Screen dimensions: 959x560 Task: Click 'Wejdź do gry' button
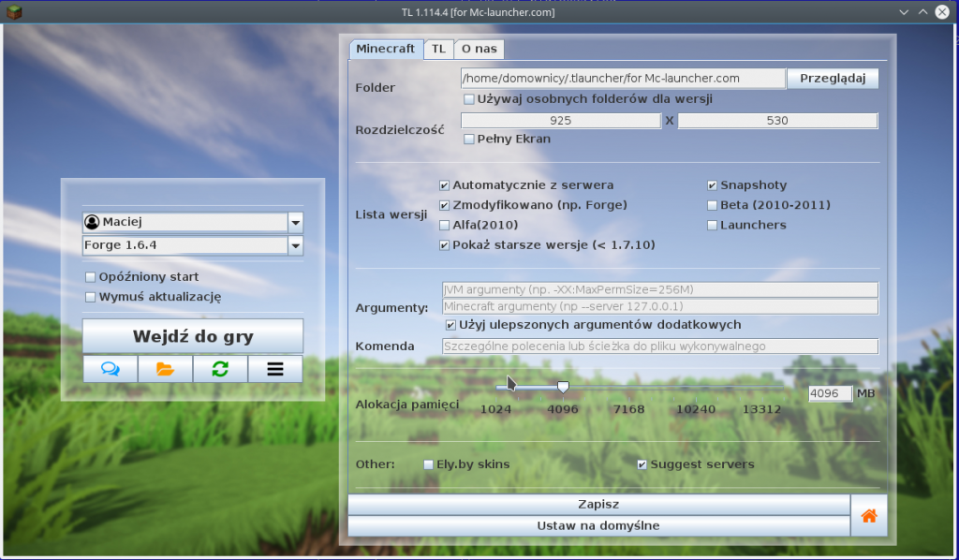pyautogui.click(x=193, y=336)
